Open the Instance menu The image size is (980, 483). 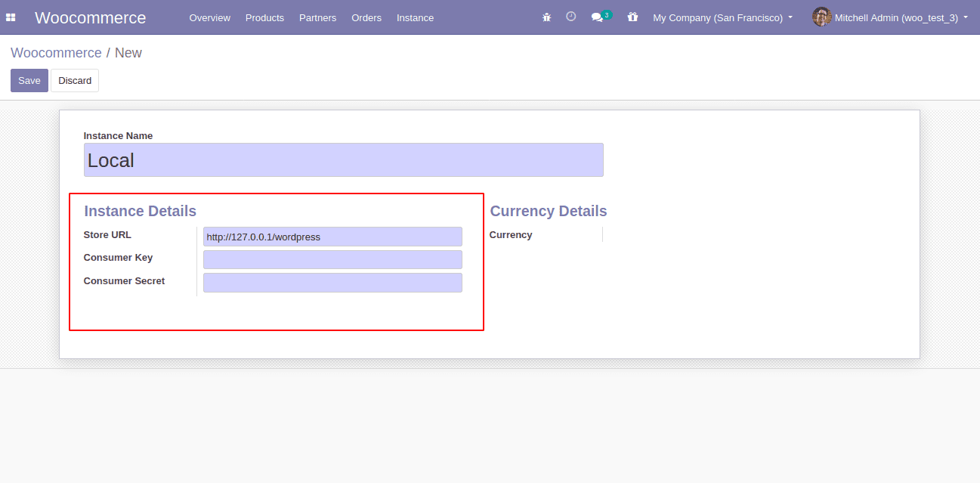(415, 17)
